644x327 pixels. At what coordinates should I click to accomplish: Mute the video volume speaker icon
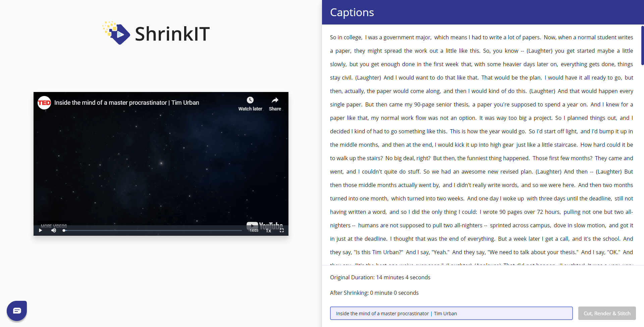pos(54,230)
